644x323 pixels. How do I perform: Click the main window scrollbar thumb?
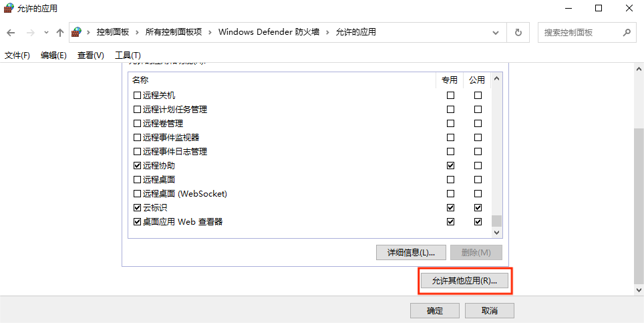pyautogui.click(x=639, y=205)
